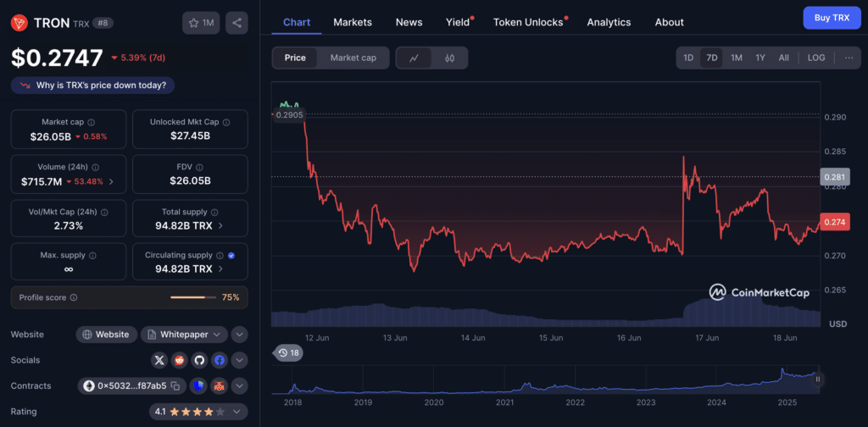Expand Total supply details arrow
Viewport: 868px width, 427px height.
pyautogui.click(x=221, y=225)
